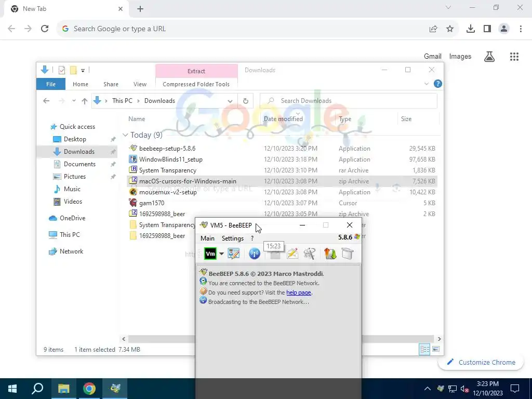Image resolution: width=532 pixels, height=399 pixels.
Task: Open Documents in the navigation pane
Action: (x=79, y=164)
